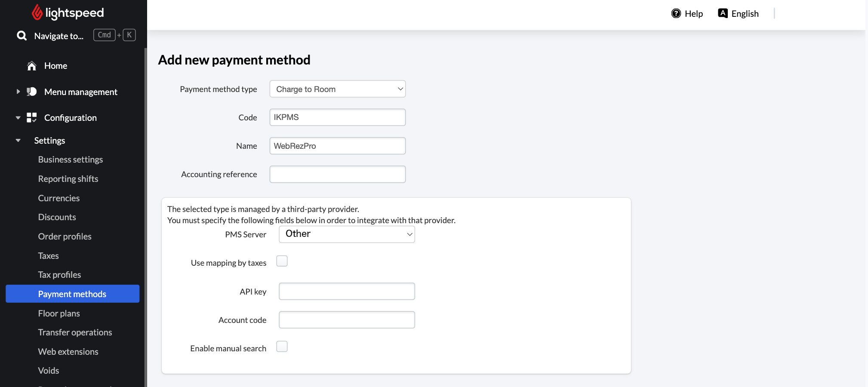The width and height of the screenshot is (868, 387).
Task: Open Home in the sidebar
Action: point(56,66)
